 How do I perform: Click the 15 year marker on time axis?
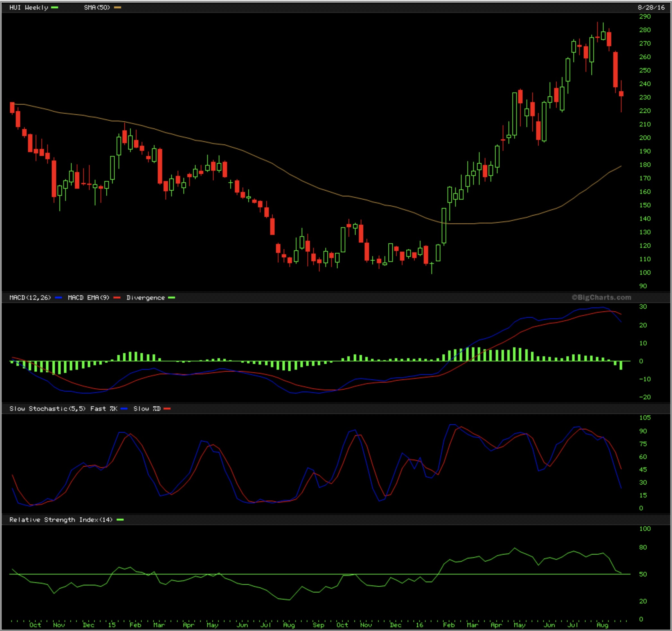coord(112,625)
